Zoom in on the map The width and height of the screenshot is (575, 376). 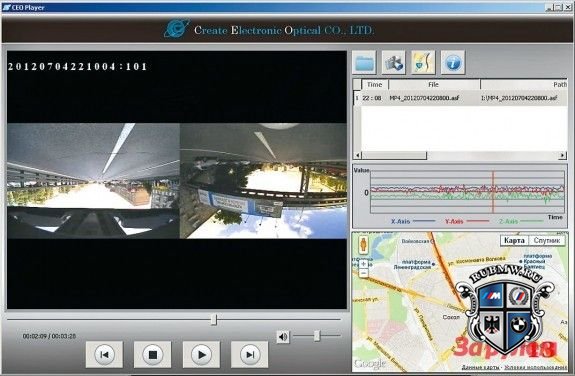coord(363,264)
